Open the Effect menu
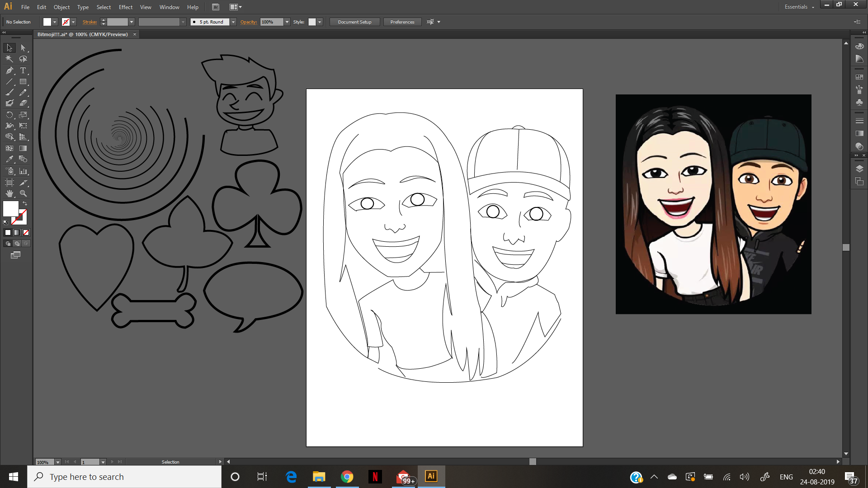The width and height of the screenshot is (868, 488). 125,7
